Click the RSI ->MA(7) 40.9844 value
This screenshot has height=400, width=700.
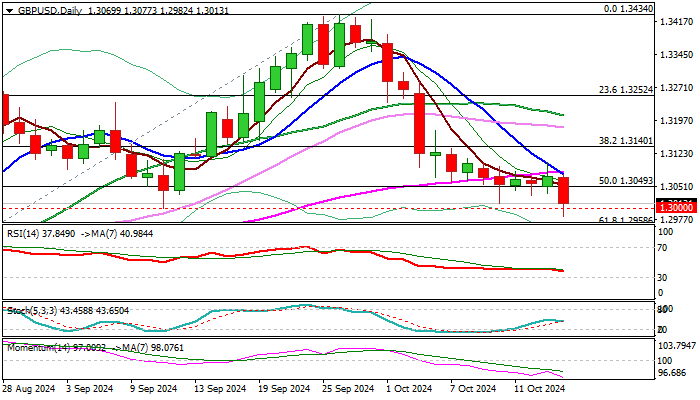(x=115, y=234)
